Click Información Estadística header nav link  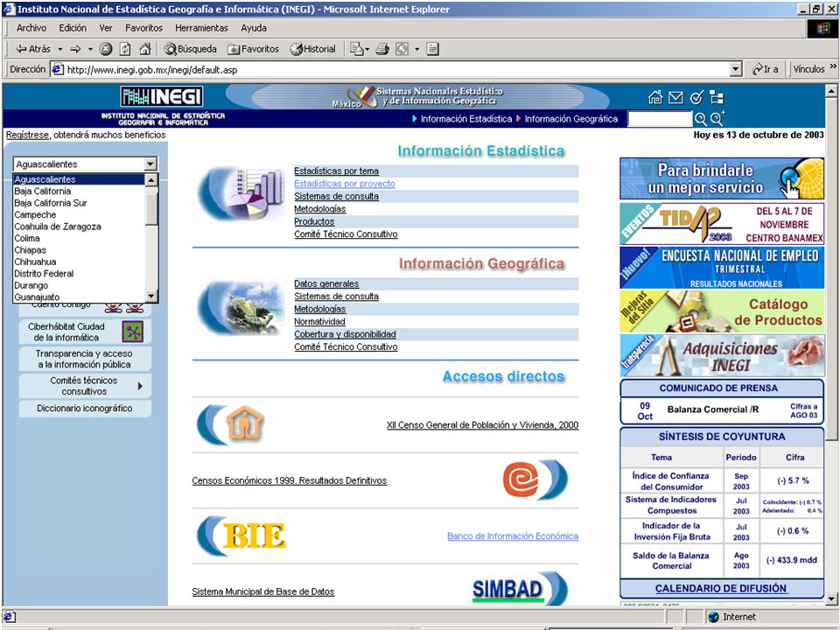pos(466,119)
